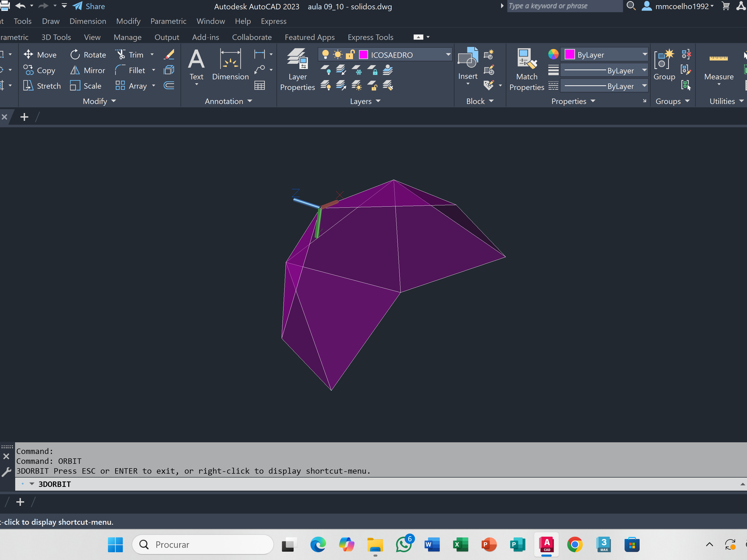
Task: Toggle ICOSAEDRO layer lock padlock
Action: (x=350, y=55)
